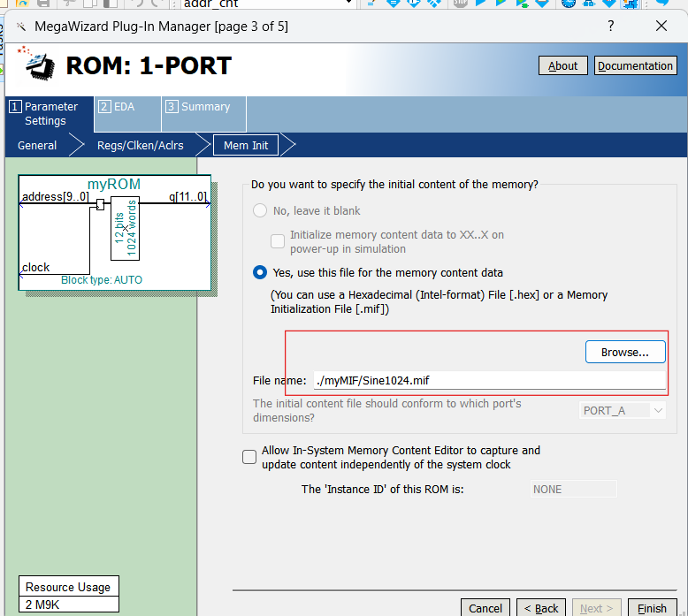Click the 'clock' port label in diagram
688x616 pixels.
35,268
